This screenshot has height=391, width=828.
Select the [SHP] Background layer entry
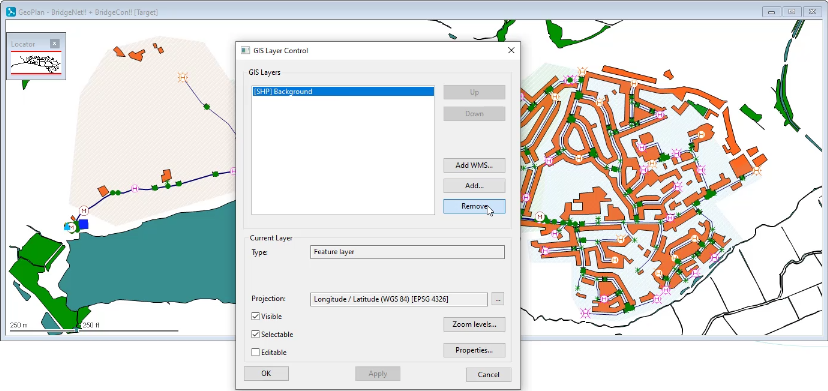[343, 92]
